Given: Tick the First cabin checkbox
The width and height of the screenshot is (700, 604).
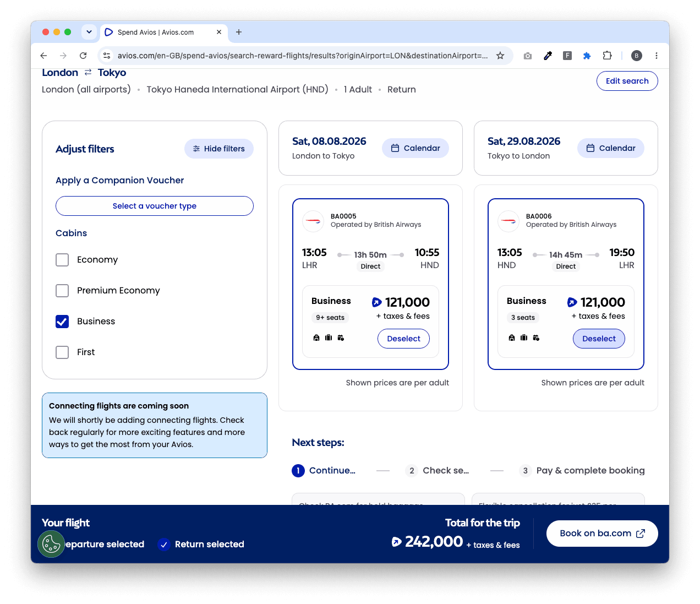Looking at the screenshot, I should (62, 352).
